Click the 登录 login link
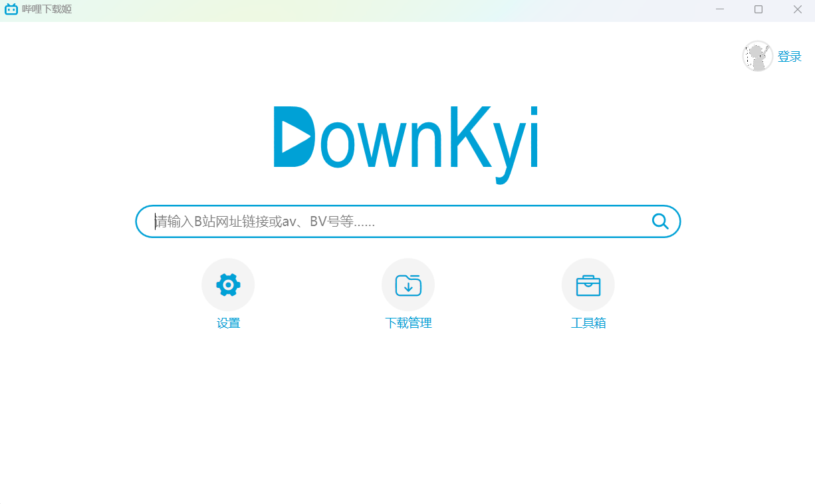815x504 pixels. (790, 57)
